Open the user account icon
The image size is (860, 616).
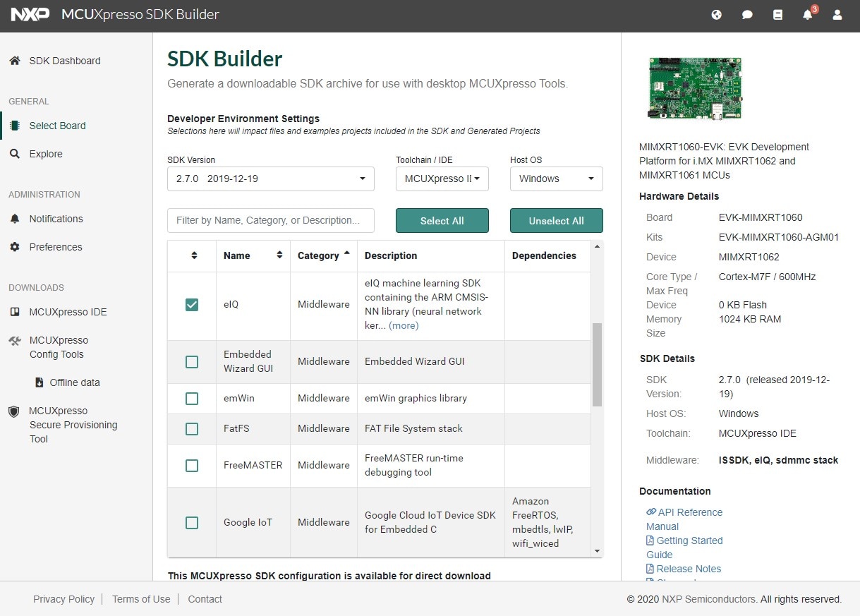837,15
